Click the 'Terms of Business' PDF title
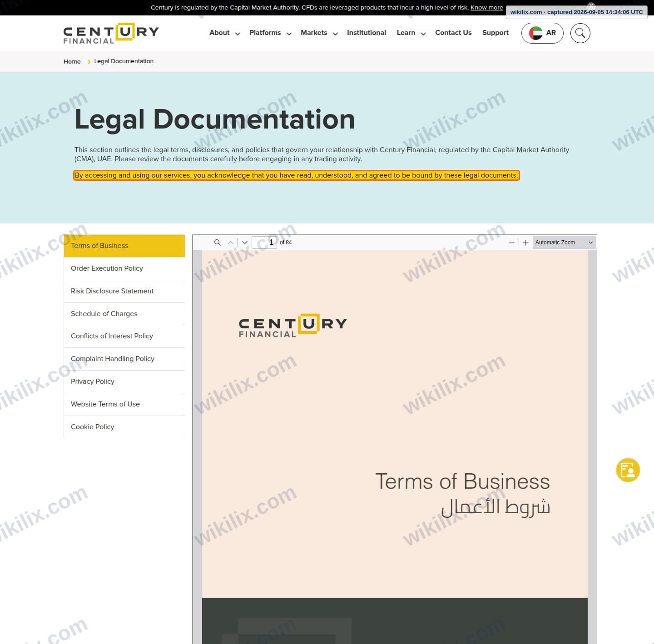Viewport: 654px width, 644px height. point(462,481)
